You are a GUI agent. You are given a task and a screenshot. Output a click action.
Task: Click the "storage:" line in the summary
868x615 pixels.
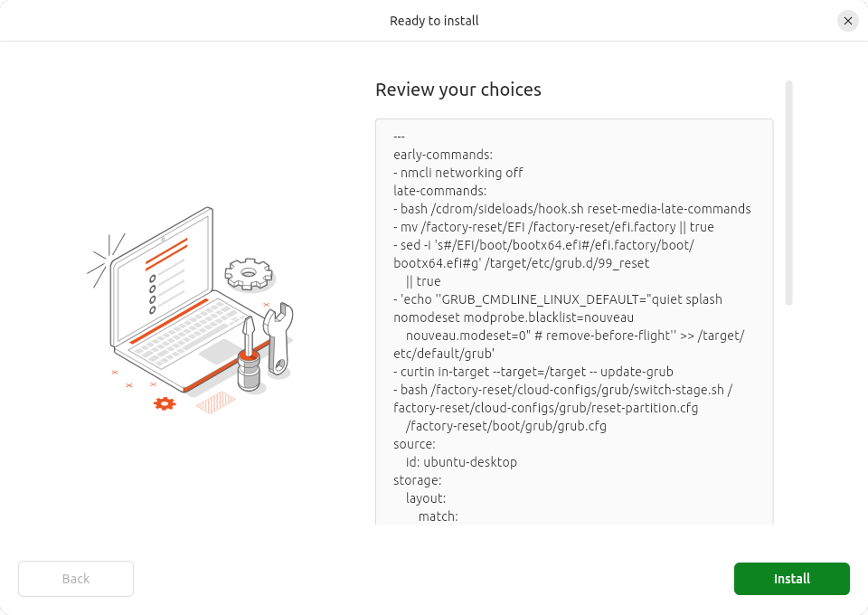(x=417, y=480)
